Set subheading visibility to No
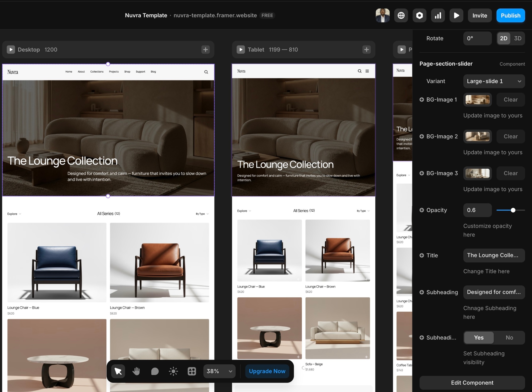532x392 pixels. (509, 338)
